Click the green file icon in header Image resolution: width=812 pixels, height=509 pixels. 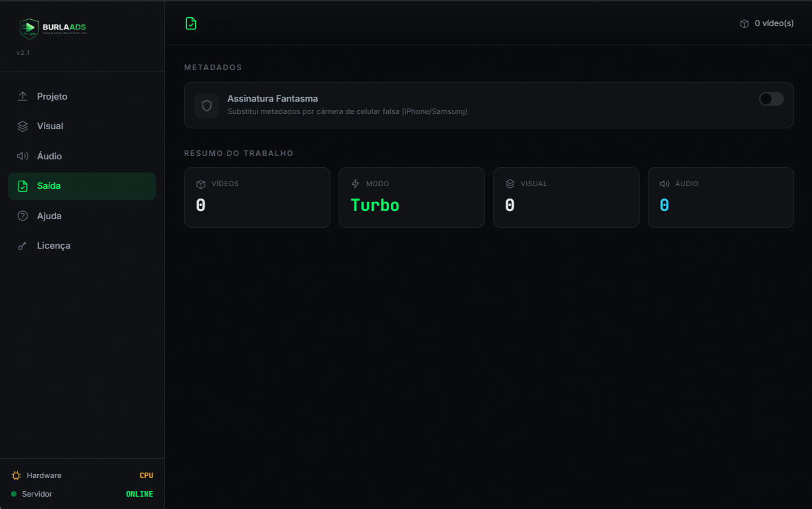191,23
